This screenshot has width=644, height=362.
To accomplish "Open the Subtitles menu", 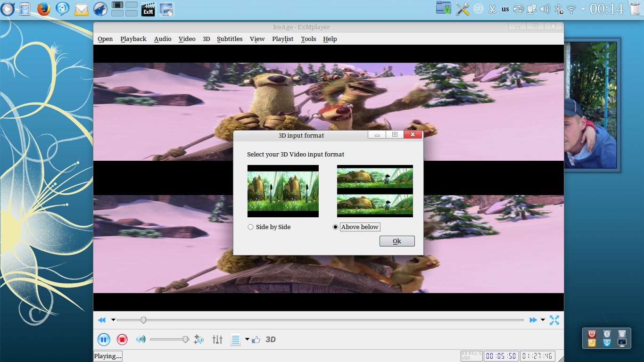I will (x=230, y=39).
